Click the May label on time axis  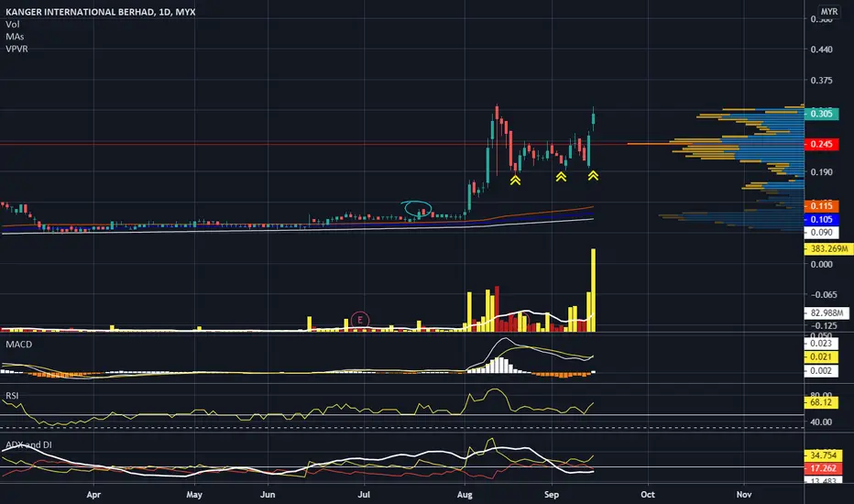[x=194, y=494]
